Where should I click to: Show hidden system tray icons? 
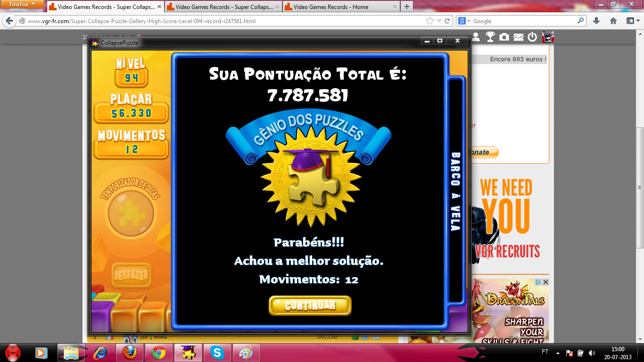coord(558,353)
